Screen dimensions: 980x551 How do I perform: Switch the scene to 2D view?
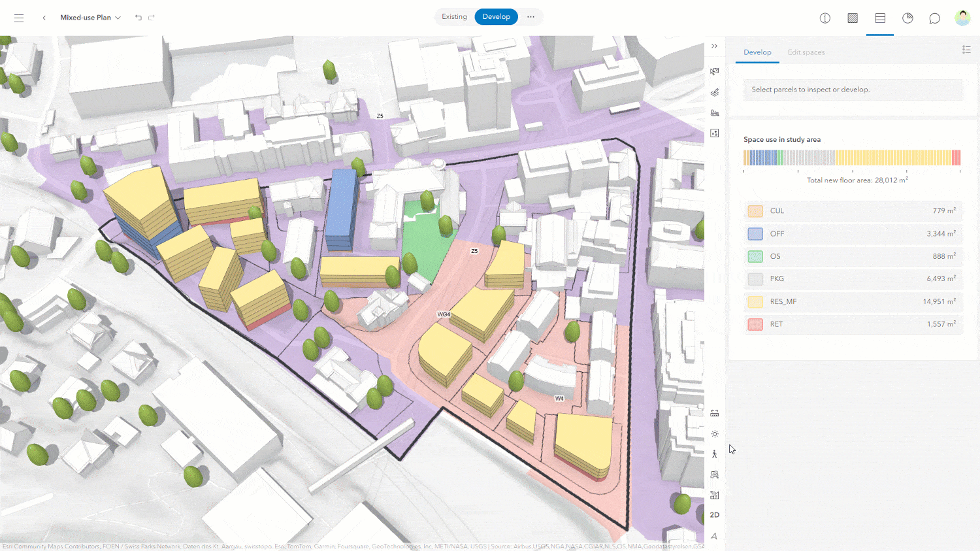pyautogui.click(x=714, y=514)
